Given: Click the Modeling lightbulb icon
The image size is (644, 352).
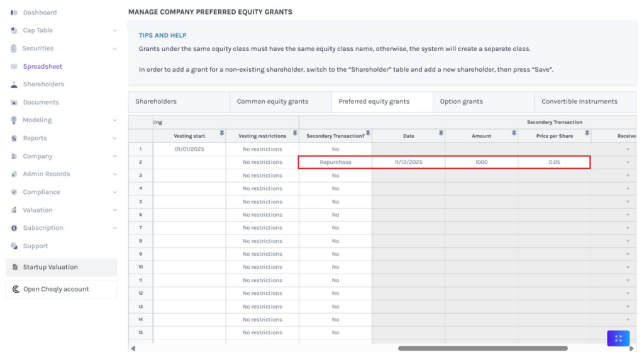Looking at the screenshot, I should click(14, 120).
